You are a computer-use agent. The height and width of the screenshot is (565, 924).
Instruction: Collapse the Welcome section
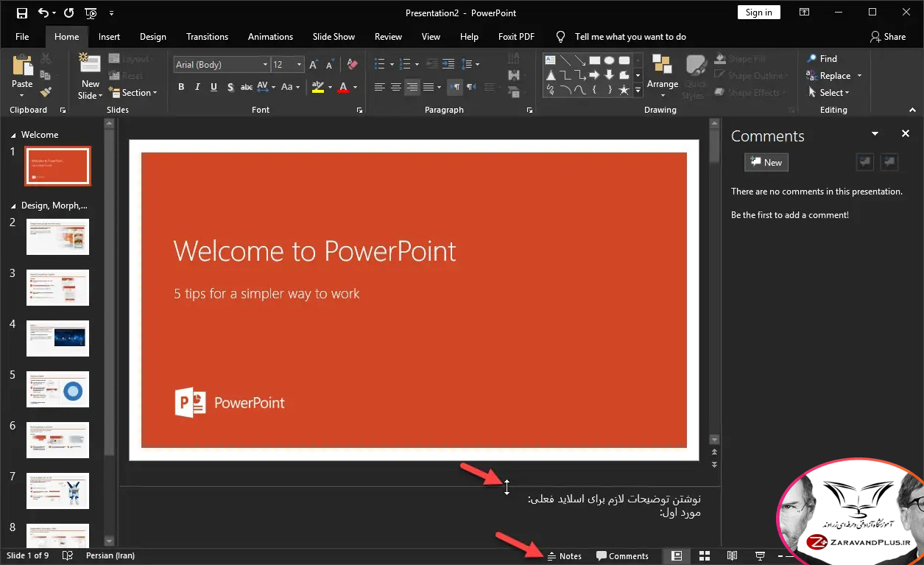tap(13, 136)
